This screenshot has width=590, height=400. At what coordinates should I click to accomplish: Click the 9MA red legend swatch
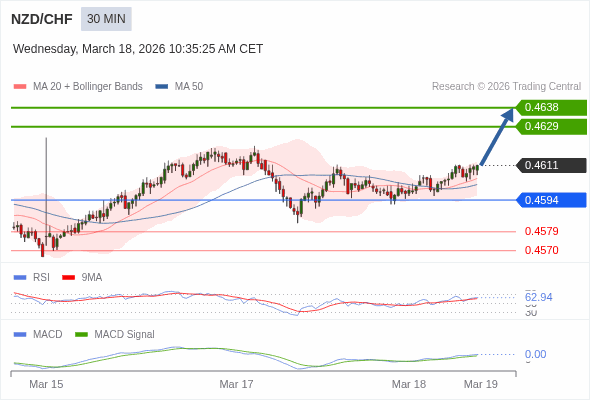pyautogui.click(x=68, y=278)
